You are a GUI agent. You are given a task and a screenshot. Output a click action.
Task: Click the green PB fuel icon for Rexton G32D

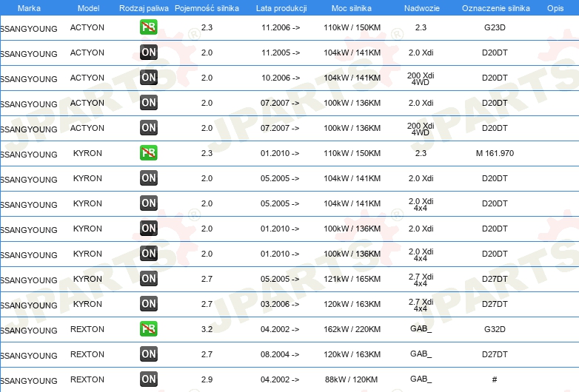click(149, 329)
